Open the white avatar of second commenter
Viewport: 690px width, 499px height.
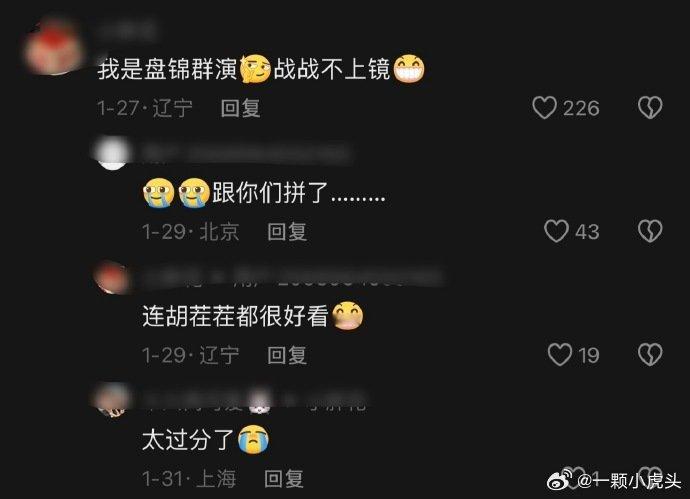(x=112, y=153)
